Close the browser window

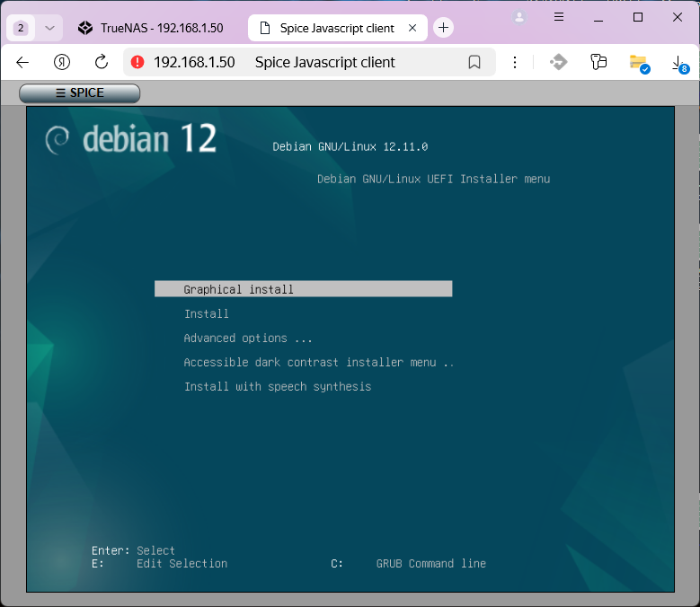(678, 17)
